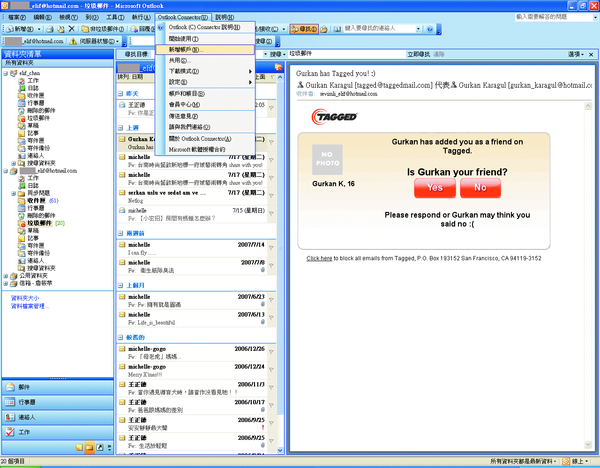Viewport: 600px width, 468px height.
Task: Open the 說明 (Help) menu
Action: pos(225,17)
